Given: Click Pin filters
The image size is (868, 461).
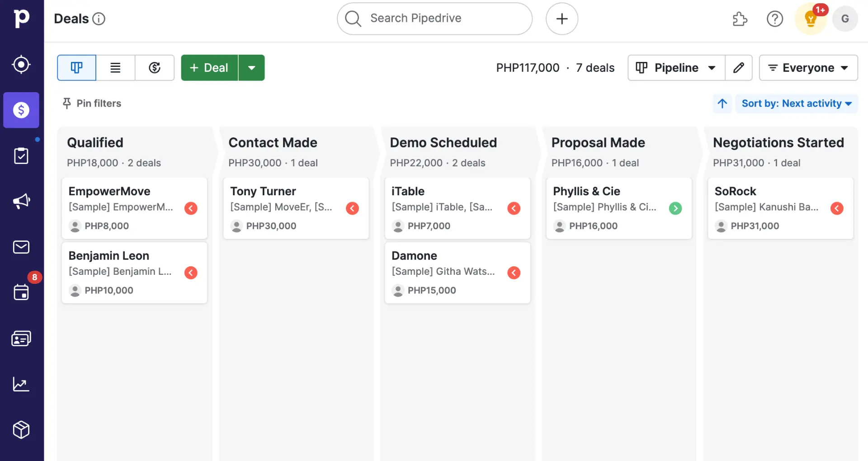Looking at the screenshot, I should tap(92, 103).
